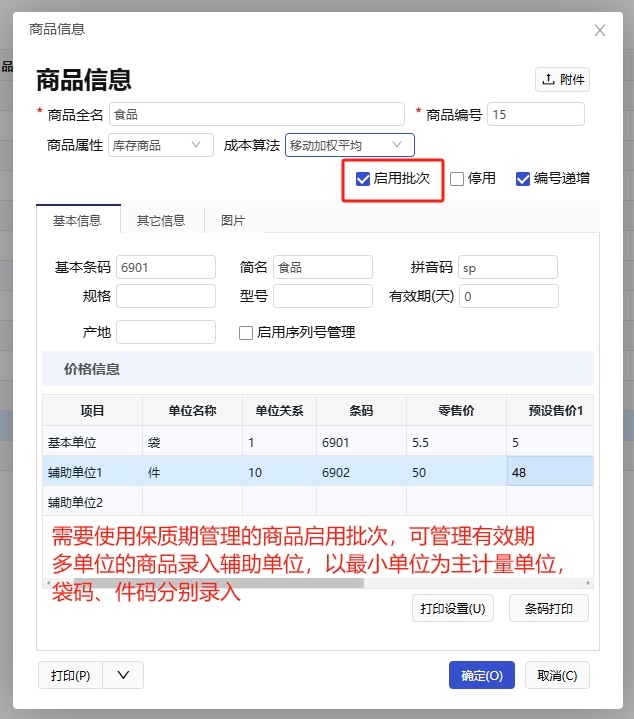Close the 商品信息 dialog with X
Screen dimensions: 634x719
[600, 30]
